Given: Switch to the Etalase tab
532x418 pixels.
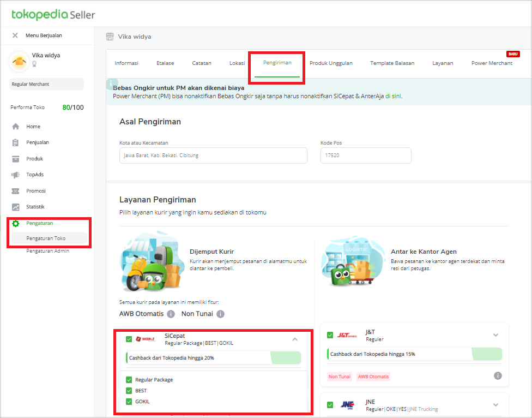Looking at the screenshot, I should pyautogui.click(x=165, y=63).
